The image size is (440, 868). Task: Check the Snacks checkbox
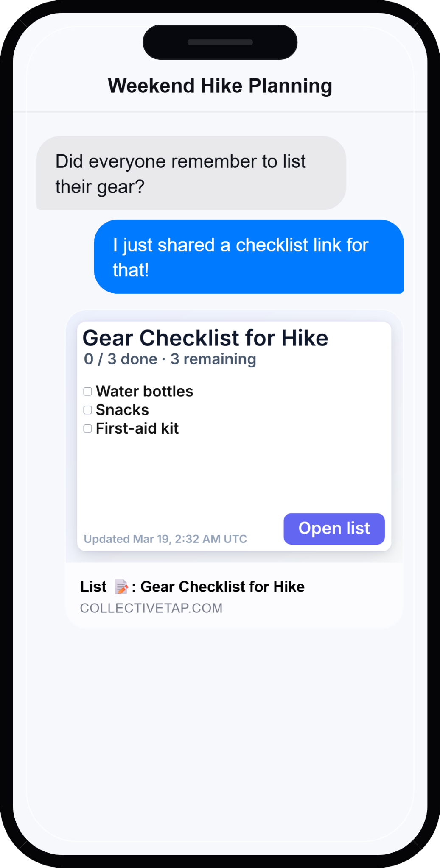tap(87, 410)
